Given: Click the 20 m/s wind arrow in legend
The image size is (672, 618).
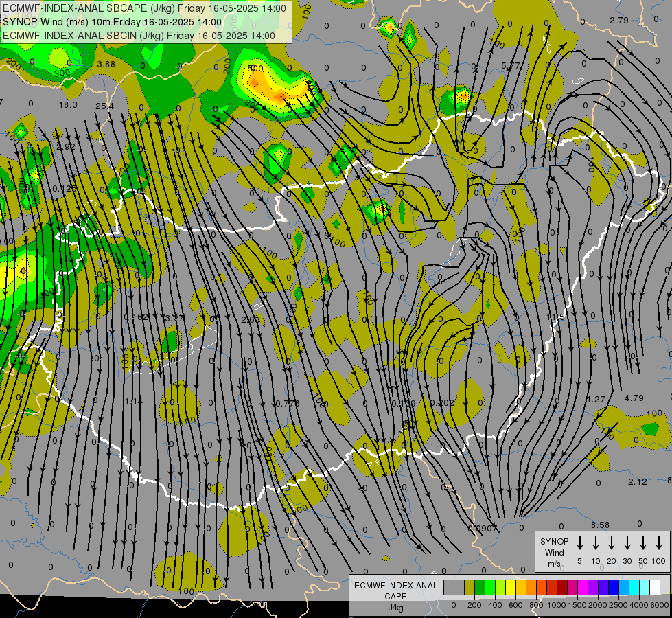Looking at the screenshot, I should pyautogui.click(x=612, y=542).
